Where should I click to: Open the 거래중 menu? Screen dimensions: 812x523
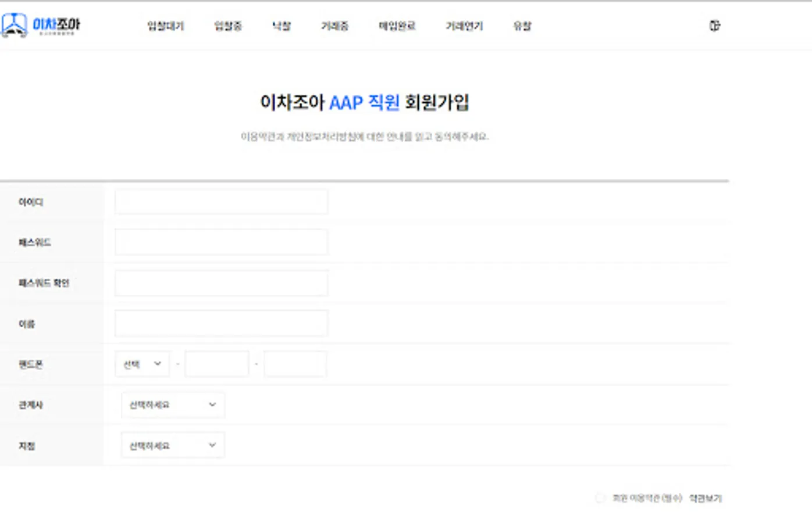click(335, 26)
